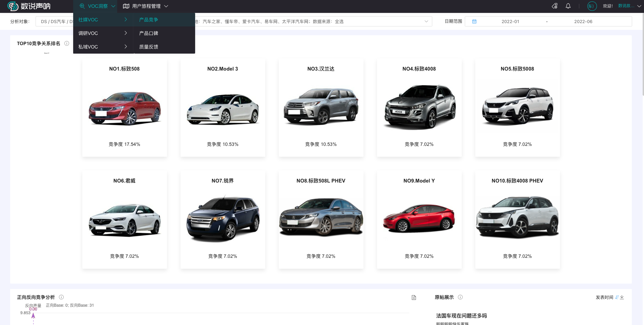Sort by 发表时间
The height and width of the screenshot is (325, 644).
tap(604, 297)
